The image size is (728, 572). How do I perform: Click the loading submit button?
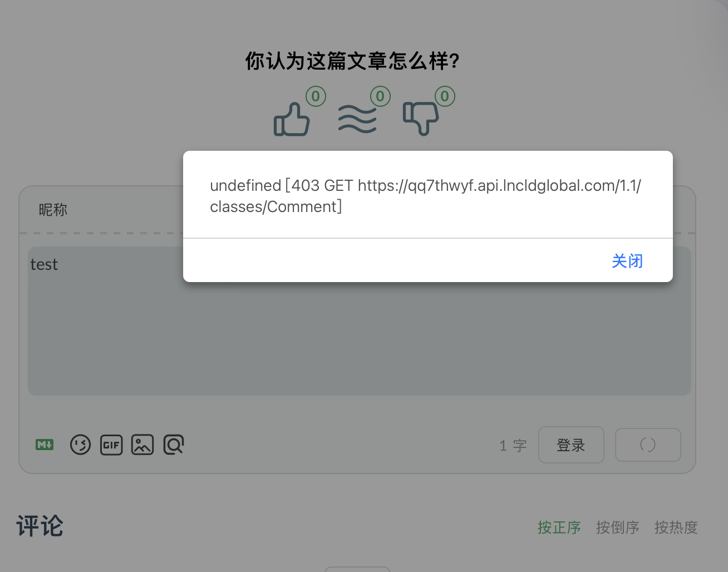pyautogui.click(x=648, y=445)
